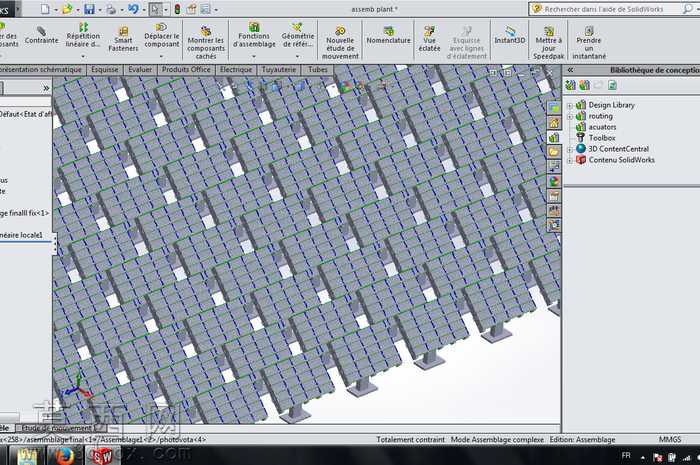Open dropdown under Répétition linéaire
The height and width of the screenshot is (465, 700).
click(83, 56)
